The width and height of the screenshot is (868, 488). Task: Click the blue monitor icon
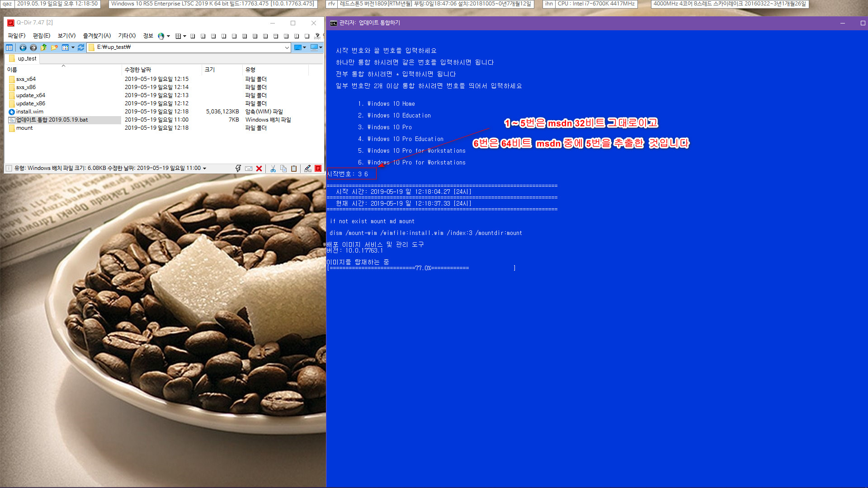pyautogui.click(x=297, y=47)
